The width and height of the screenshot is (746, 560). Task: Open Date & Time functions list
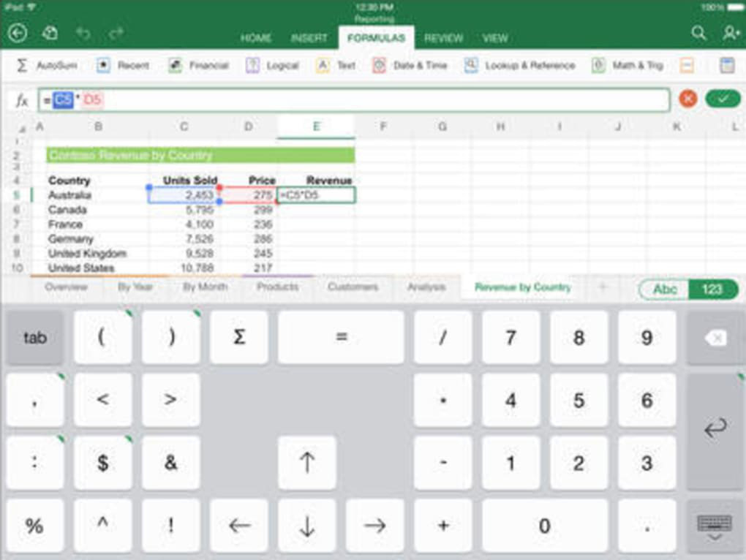pyautogui.click(x=410, y=66)
